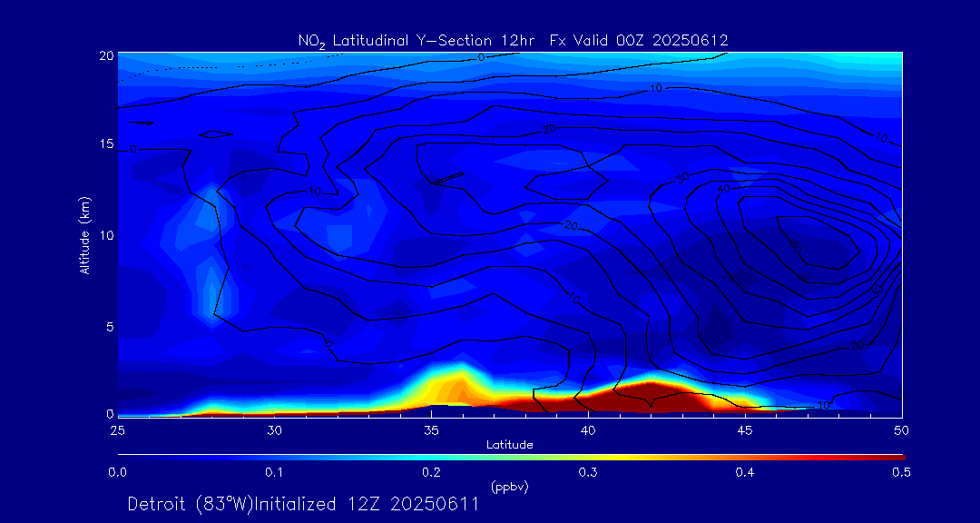The width and height of the screenshot is (980, 523).
Task: Select the 'Altitude (km)' vertical axis label
Action: [x=84, y=235]
